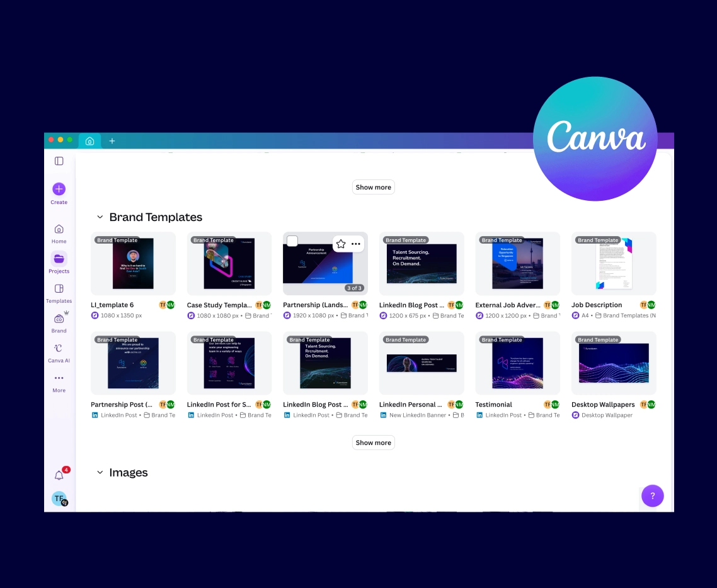Open Case Study Template thumbnail
The width and height of the screenshot is (717, 588).
[229, 264]
